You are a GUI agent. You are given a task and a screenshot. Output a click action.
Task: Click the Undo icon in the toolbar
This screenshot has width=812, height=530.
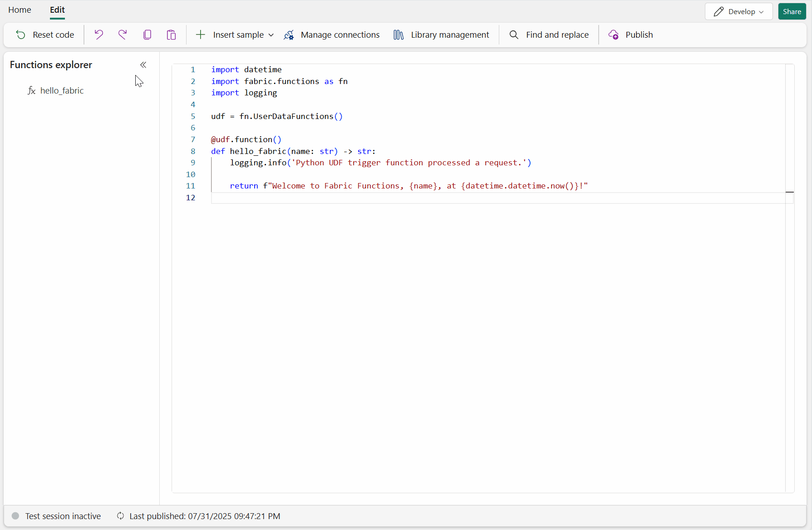point(98,35)
